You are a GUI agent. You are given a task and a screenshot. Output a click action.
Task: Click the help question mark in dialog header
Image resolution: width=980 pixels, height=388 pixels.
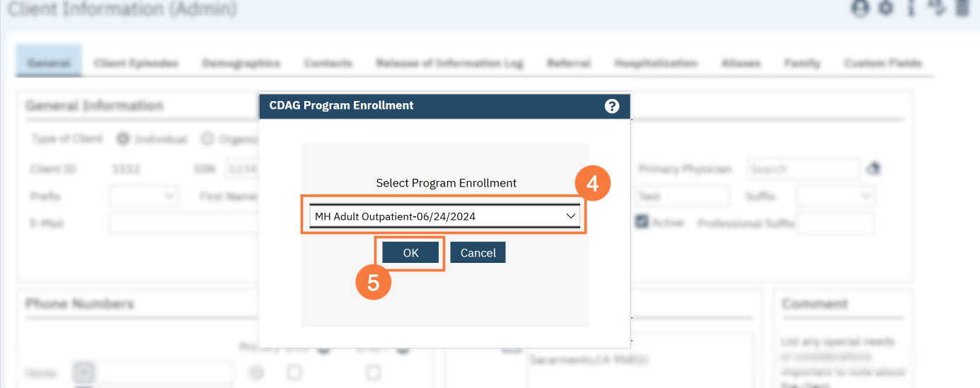pyautogui.click(x=612, y=106)
